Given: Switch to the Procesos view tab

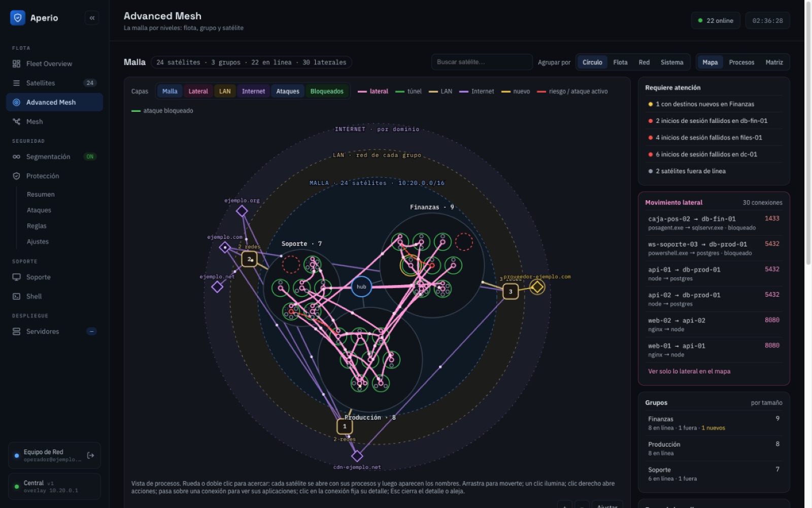Looking at the screenshot, I should click(741, 62).
